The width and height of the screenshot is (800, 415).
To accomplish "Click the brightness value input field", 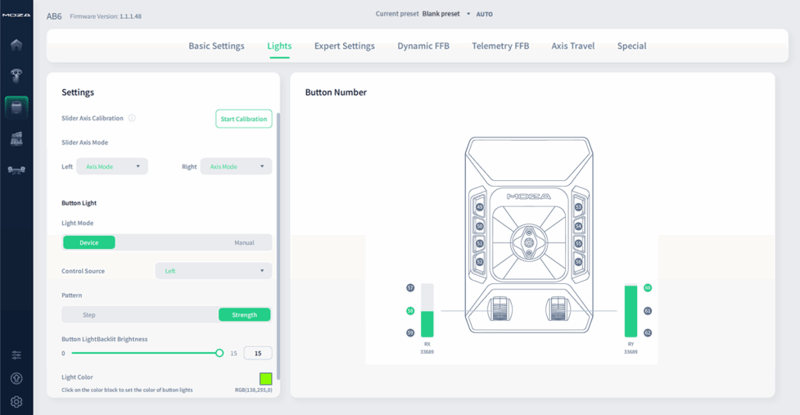I will point(258,353).
